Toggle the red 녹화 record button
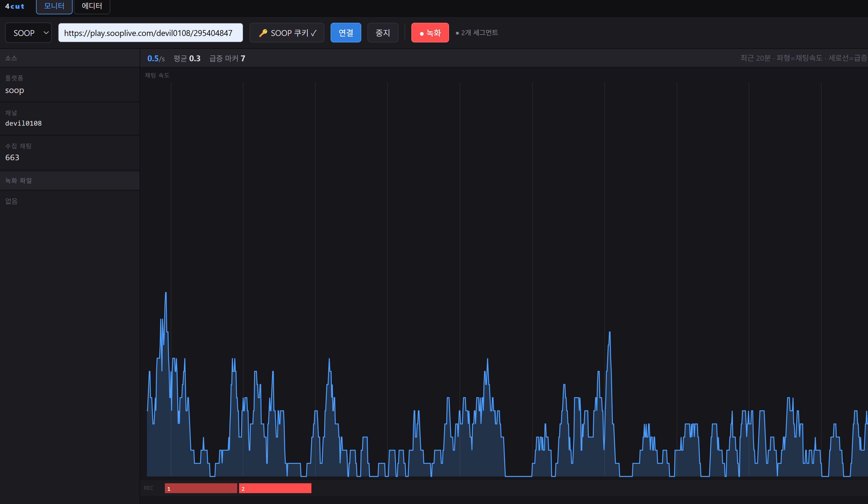 (430, 33)
